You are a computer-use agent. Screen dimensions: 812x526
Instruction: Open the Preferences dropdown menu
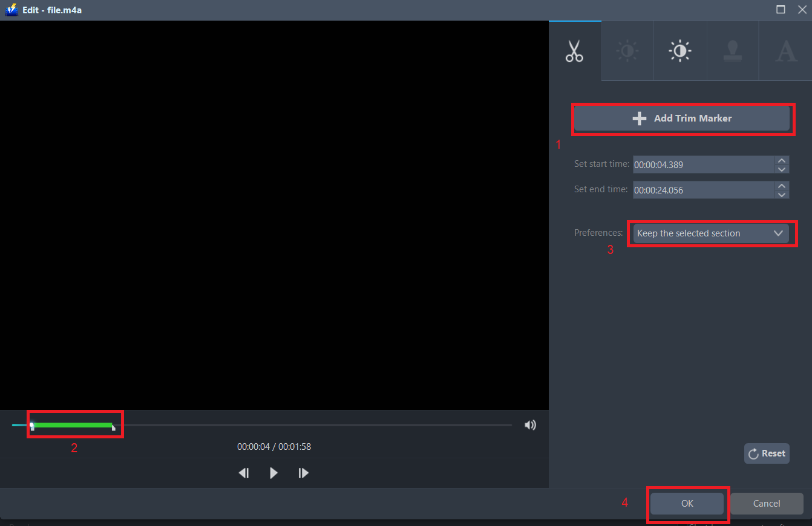coord(712,233)
